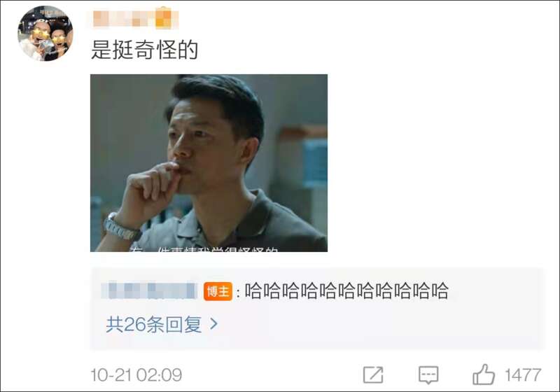Viewport: 560px width, 392px height.
Task: Tap the 哈哈哈 reply text from blogger
Action: pos(346,290)
